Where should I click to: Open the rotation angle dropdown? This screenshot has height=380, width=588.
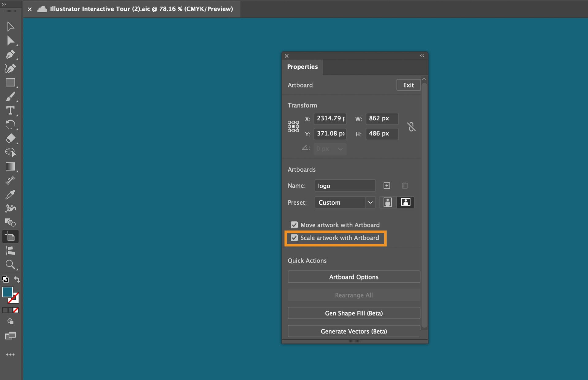click(340, 149)
